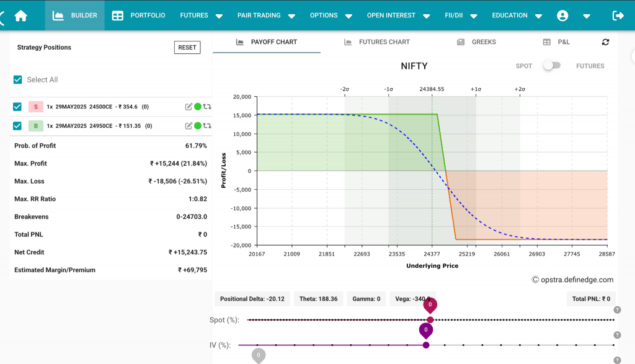Refresh the payoff chart data
Image resolution: width=635 pixels, height=364 pixels.
tap(606, 42)
